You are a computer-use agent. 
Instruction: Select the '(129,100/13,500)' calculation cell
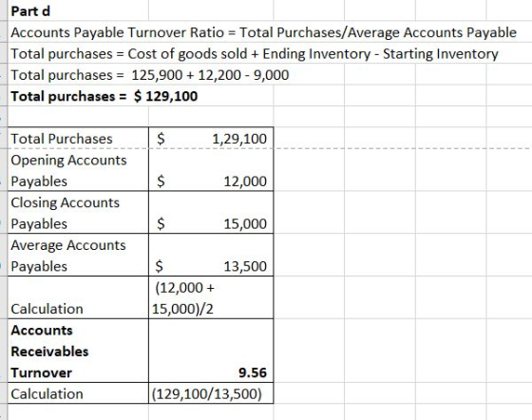[211, 393]
